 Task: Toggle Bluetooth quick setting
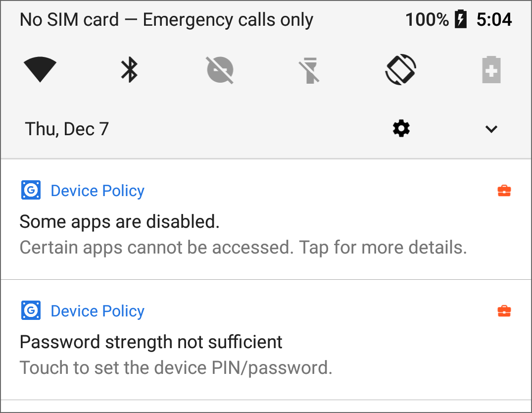(130, 69)
